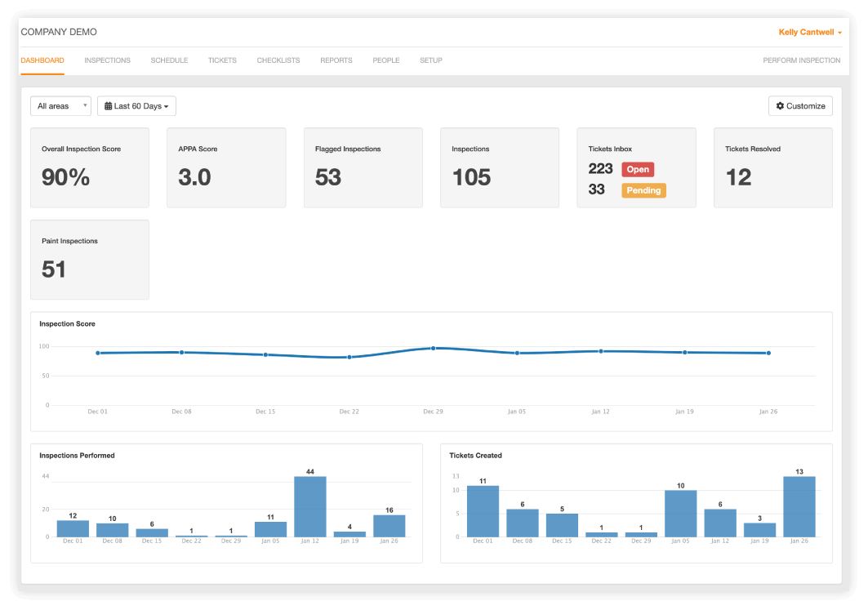
Task: Click the calendar icon on date filter
Action: click(109, 105)
